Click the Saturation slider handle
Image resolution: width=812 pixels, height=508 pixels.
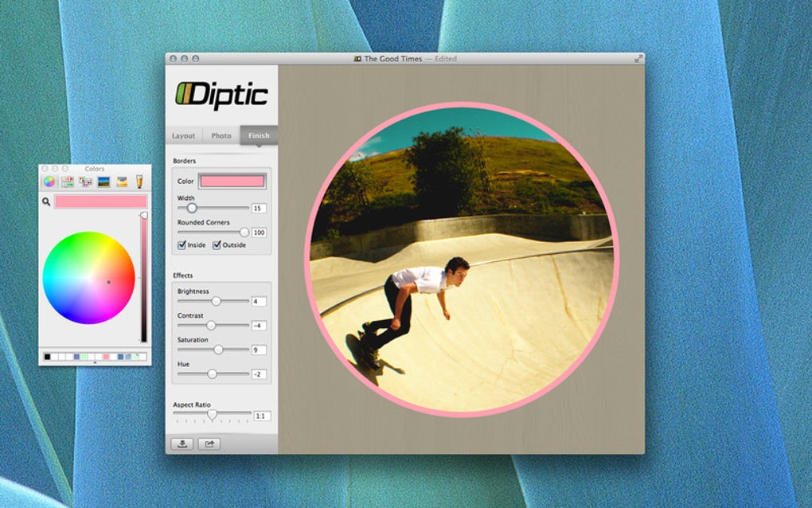click(219, 350)
